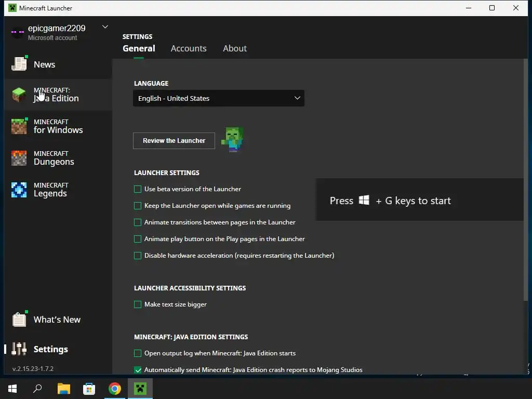Open the News section newspaper icon
The width and height of the screenshot is (532, 399).
[x=19, y=64]
